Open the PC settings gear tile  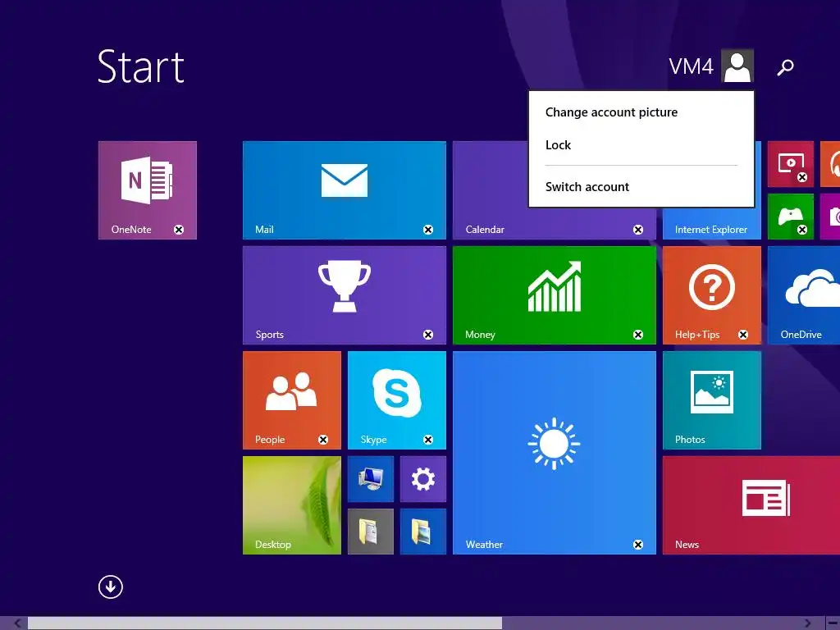[x=422, y=479]
